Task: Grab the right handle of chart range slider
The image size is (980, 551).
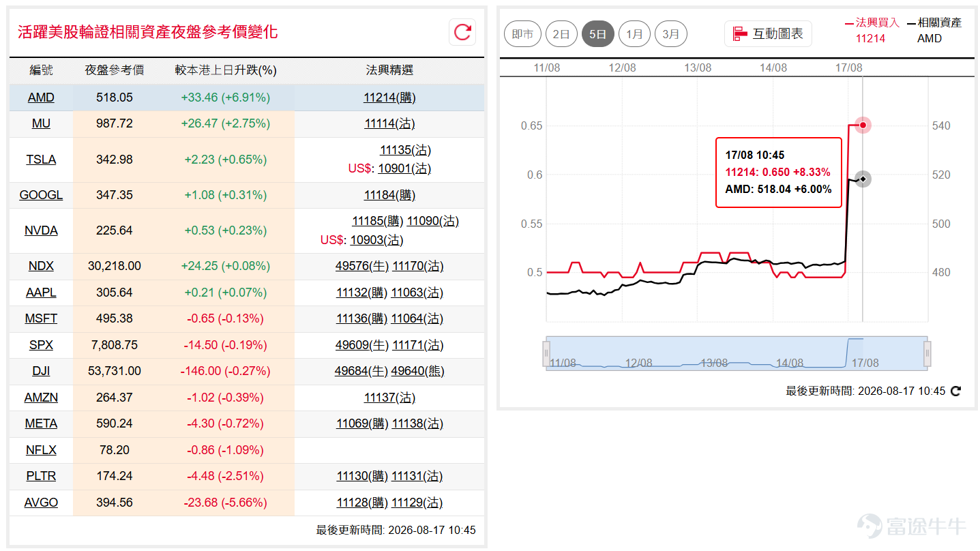Action: click(x=927, y=353)
